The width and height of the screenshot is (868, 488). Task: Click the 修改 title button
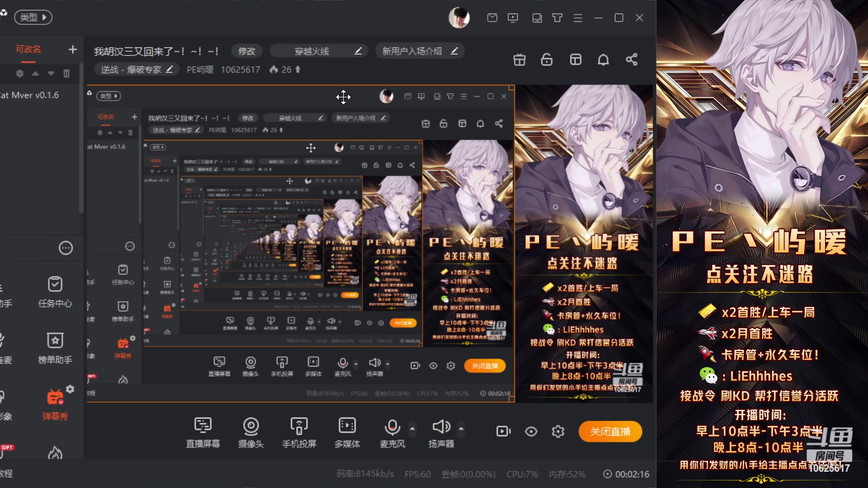point(247,51)
